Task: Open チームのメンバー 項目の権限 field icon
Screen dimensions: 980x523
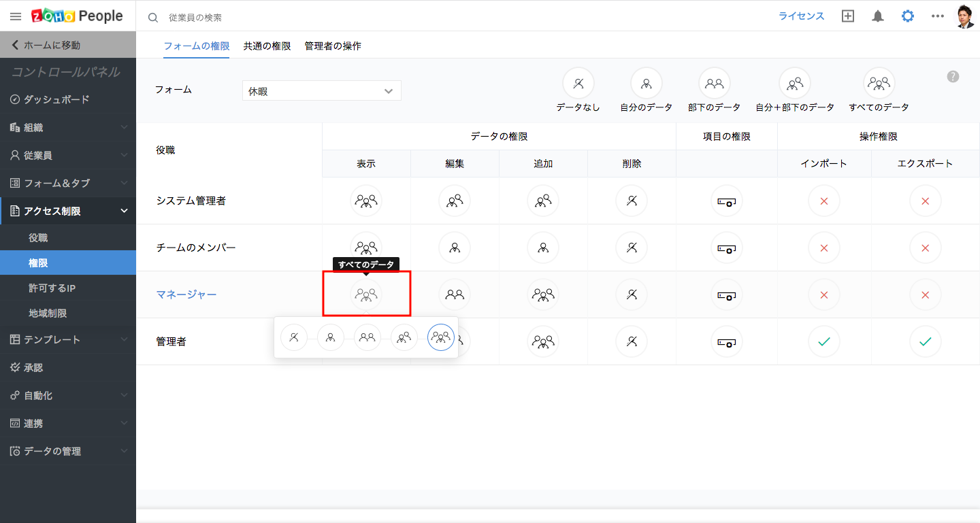Action: 727,248
